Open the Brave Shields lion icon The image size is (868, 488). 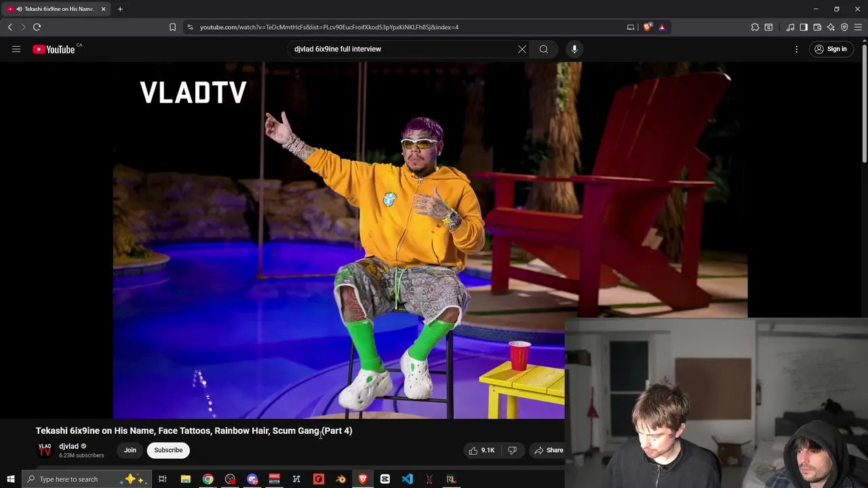click(x=648, y=27)
